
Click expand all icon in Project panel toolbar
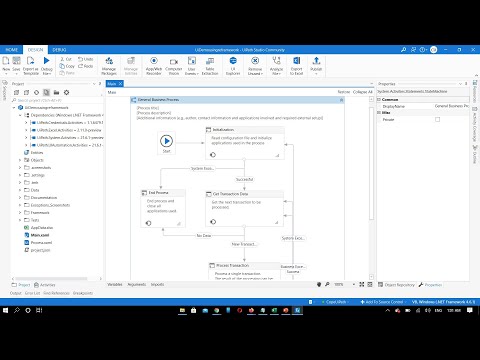click(16, 92)
